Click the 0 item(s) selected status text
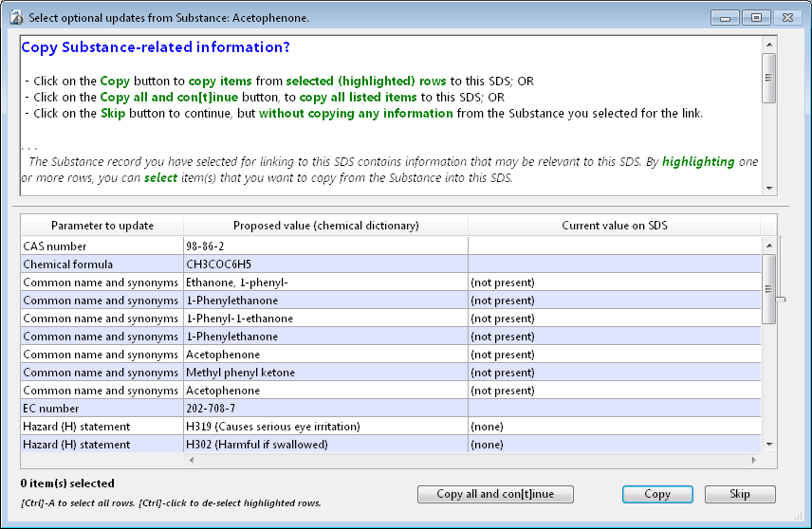This screenshot has width=812, height=529. pyautogui.click(x=67, y=483)
